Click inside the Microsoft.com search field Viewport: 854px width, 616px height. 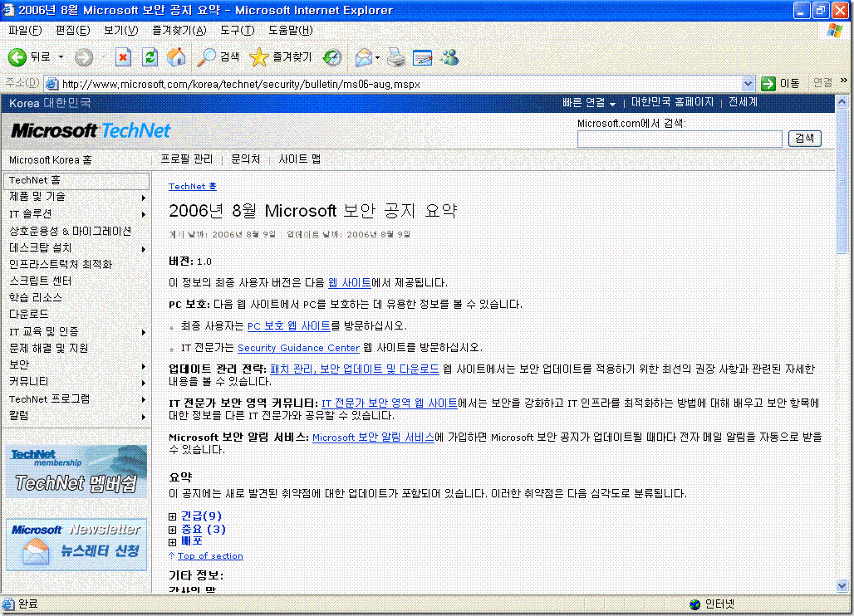680,139
